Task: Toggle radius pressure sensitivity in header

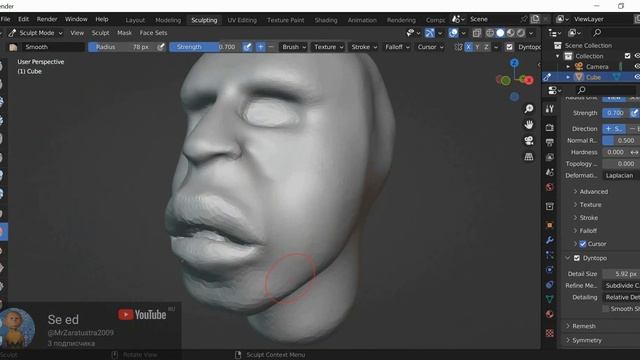Action: pos(161,47)
